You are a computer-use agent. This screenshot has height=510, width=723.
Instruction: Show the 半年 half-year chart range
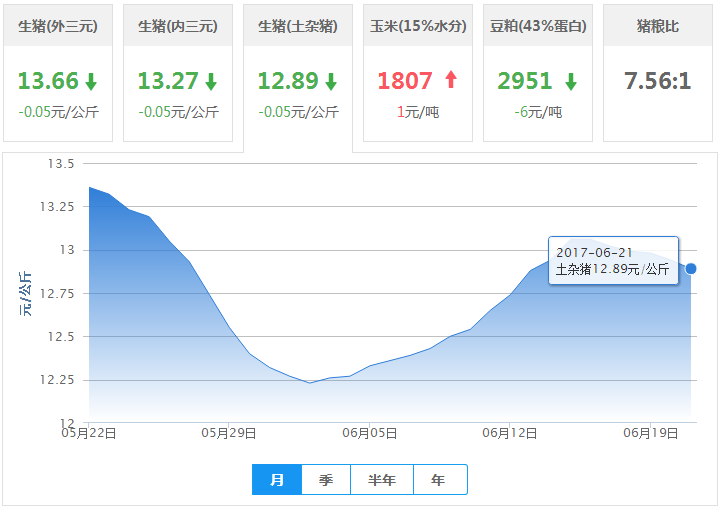[x=382, y=480]
